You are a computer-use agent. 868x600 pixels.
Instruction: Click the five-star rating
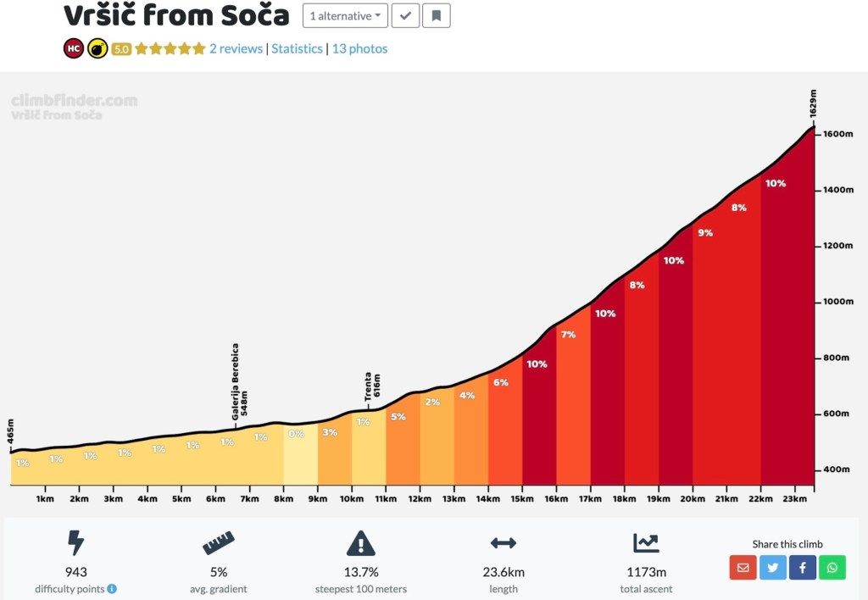[x=170, y=49]
